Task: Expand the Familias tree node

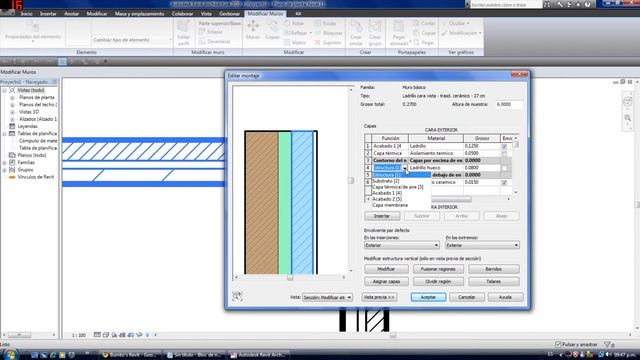Action: click(x=4, y=162)
